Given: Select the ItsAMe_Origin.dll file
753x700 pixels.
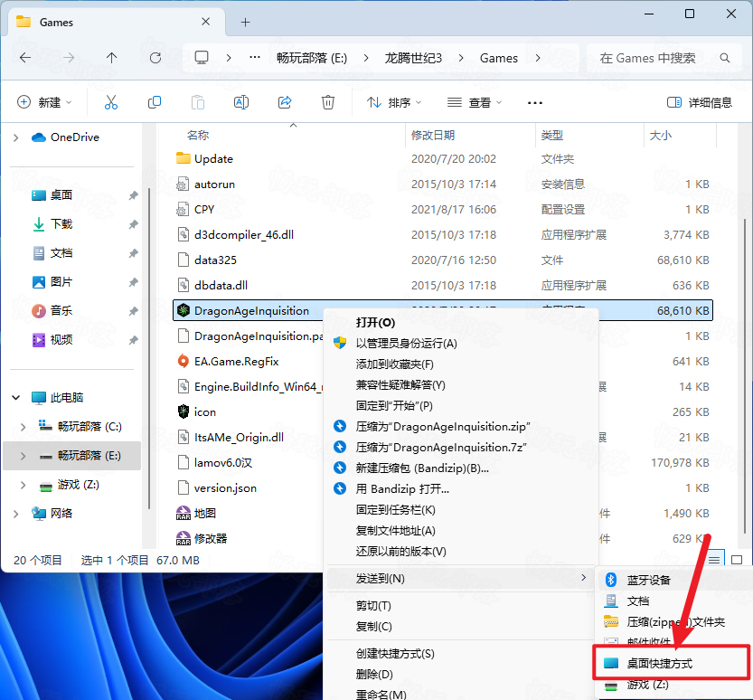Looking at the screenshot, I should coord(239,438).
